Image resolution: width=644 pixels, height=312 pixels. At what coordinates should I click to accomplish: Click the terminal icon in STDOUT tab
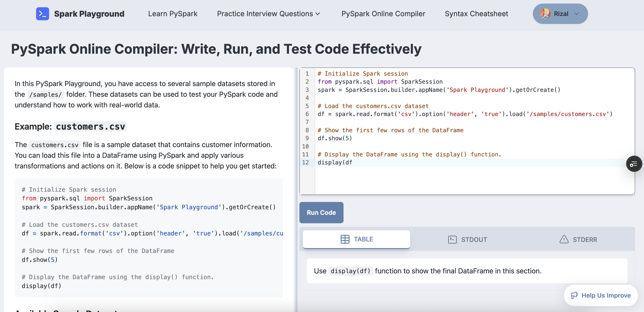click(452, 239)
